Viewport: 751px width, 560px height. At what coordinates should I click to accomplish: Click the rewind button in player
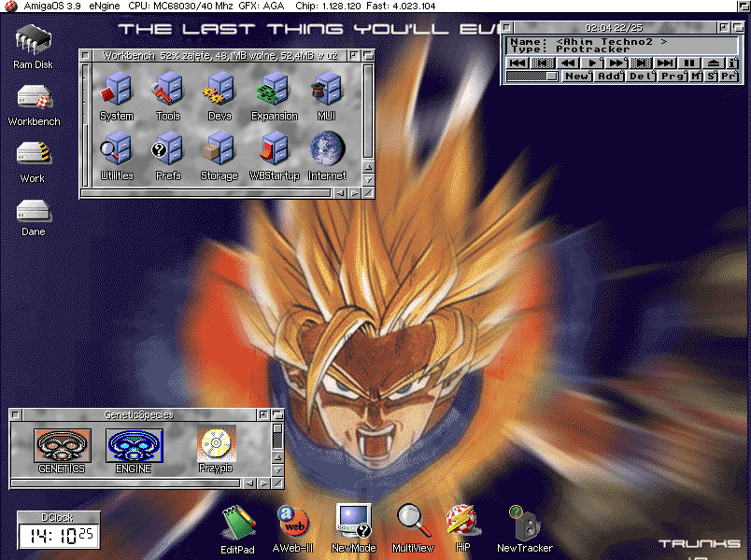point(568,63)
